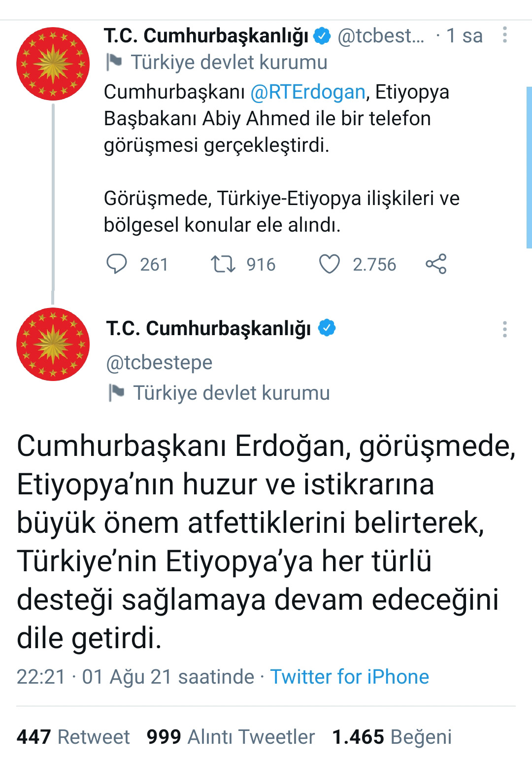Tap the retweet icon showing 916

[223, 264]
